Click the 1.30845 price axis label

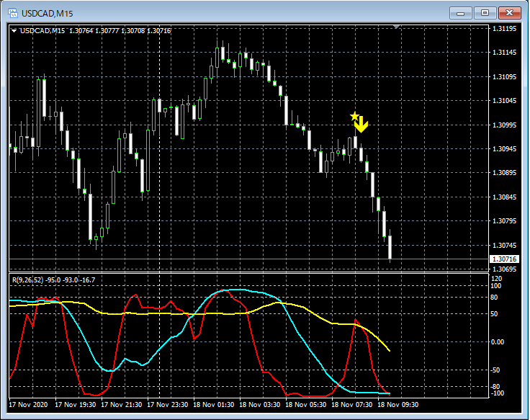[x=503, y=197]
